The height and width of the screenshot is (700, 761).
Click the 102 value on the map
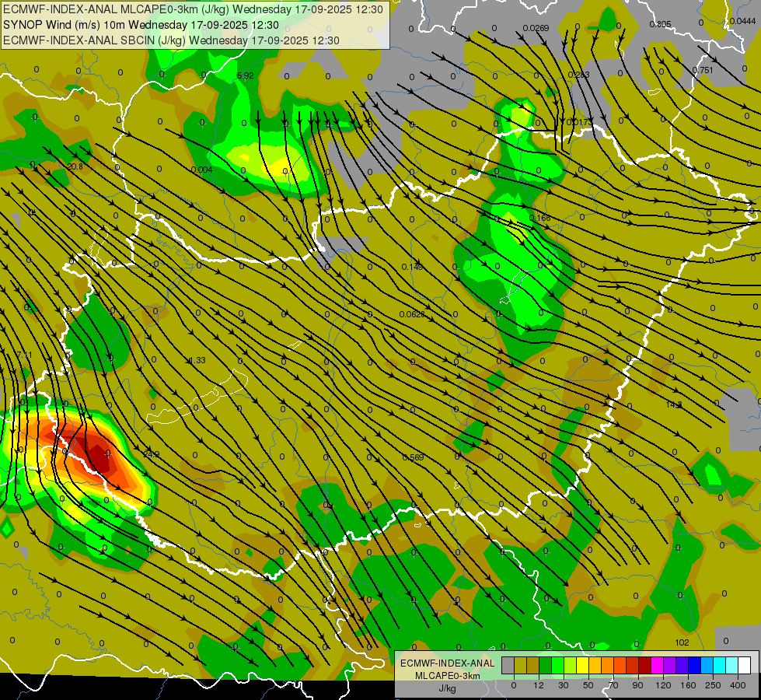pyautogui.click(x=682, y=642)
